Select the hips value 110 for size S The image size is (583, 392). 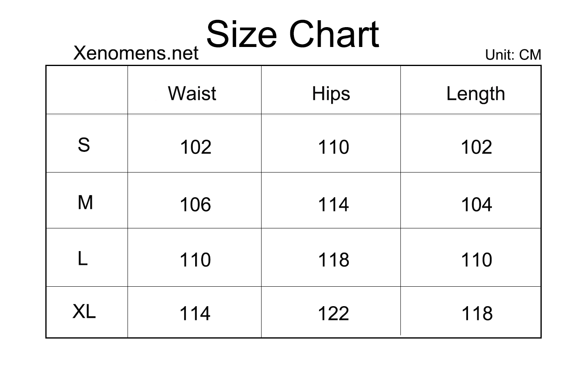[333, 147]
